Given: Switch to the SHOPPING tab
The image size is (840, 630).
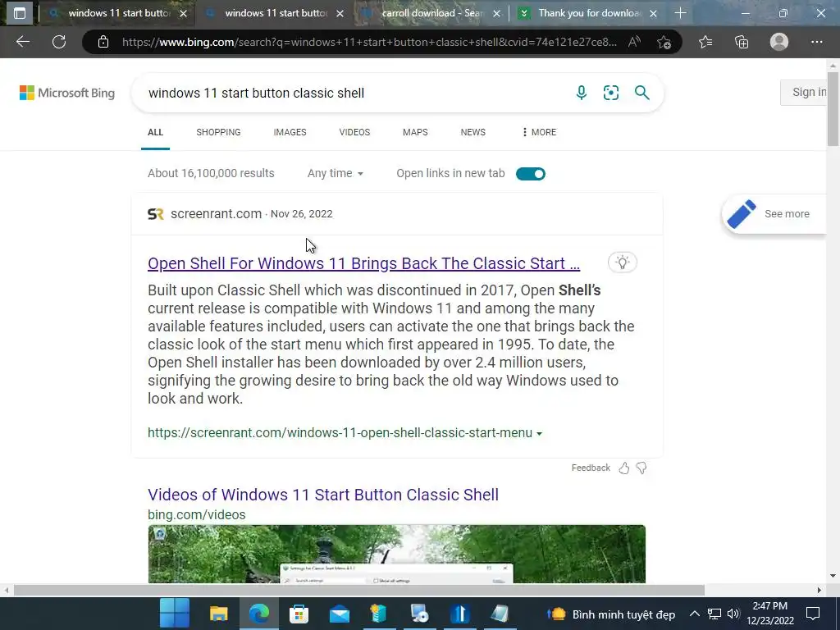Looking at the screenshot, I should tap(218, 132).
